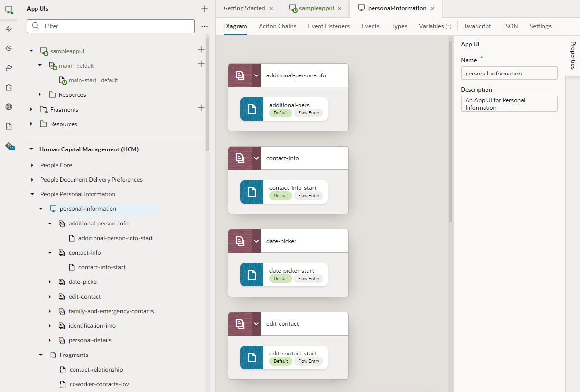Open the Translations globe icon in left rail
Image resolution: width=580 pixels, height=392 pixels.
click(9, 107)
